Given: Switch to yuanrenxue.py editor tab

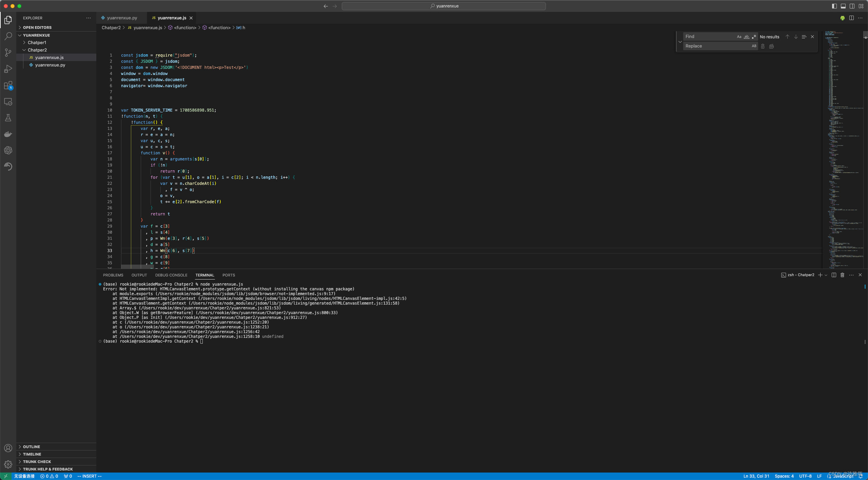Looking at the screenshot, I should tap(122, 18).
